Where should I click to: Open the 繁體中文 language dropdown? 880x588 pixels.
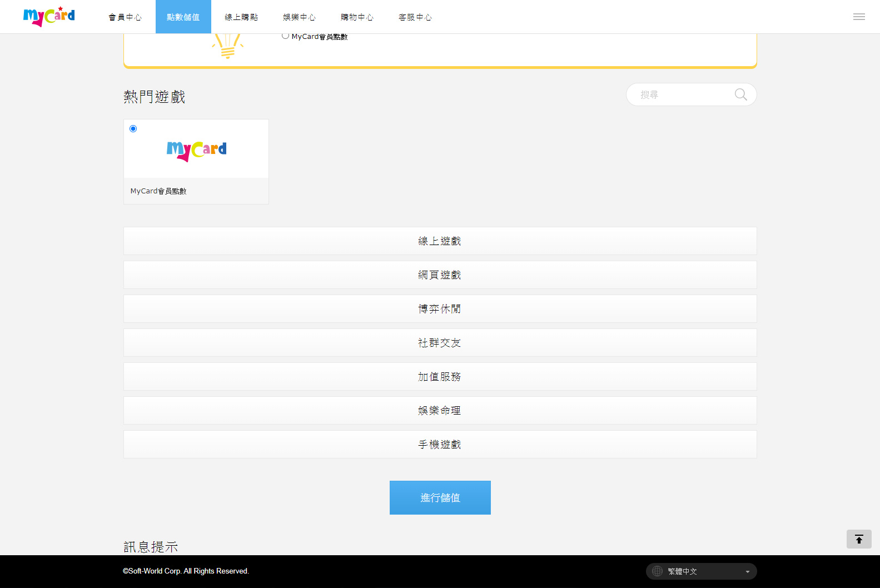[x=702, y=571]
